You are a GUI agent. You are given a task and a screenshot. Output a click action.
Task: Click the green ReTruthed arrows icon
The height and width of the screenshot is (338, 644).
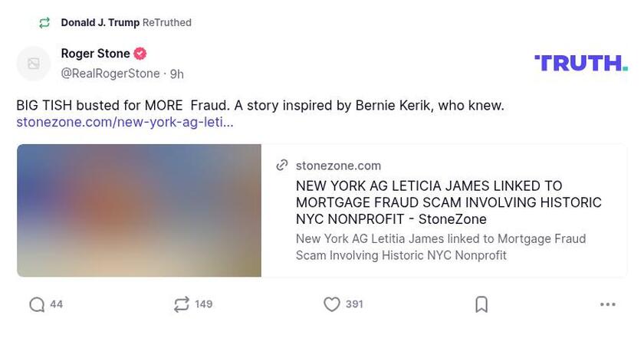click(x=44, y=23)
